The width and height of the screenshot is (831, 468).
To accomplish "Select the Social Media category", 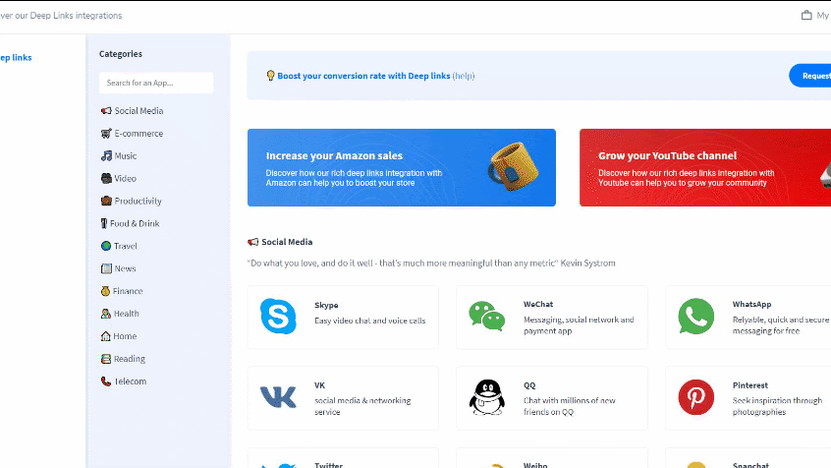I will [138, 111].
